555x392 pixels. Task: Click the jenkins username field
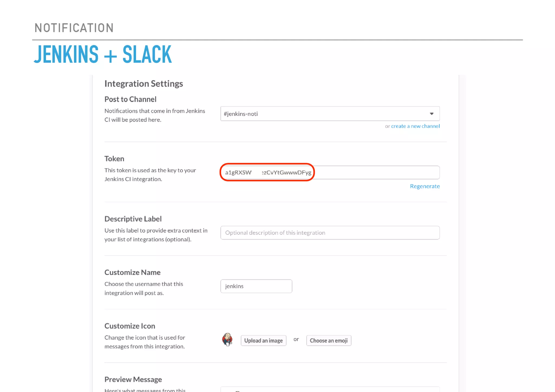[x=256, y=286]
